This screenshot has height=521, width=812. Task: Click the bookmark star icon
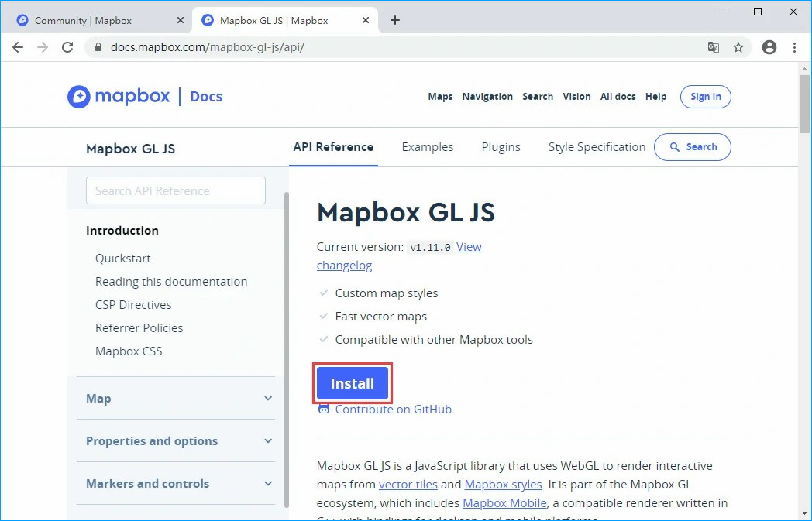(738, 47)
